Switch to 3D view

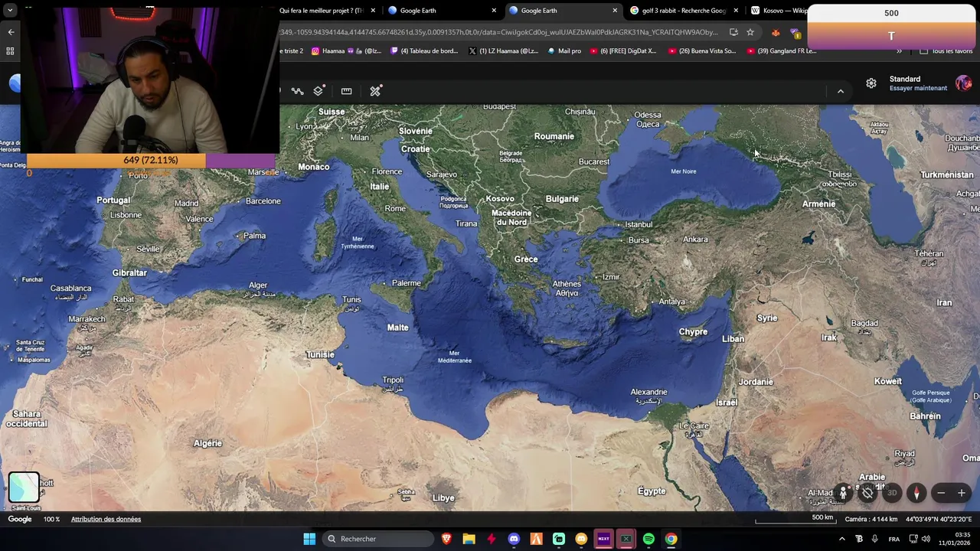click(892, 493)
